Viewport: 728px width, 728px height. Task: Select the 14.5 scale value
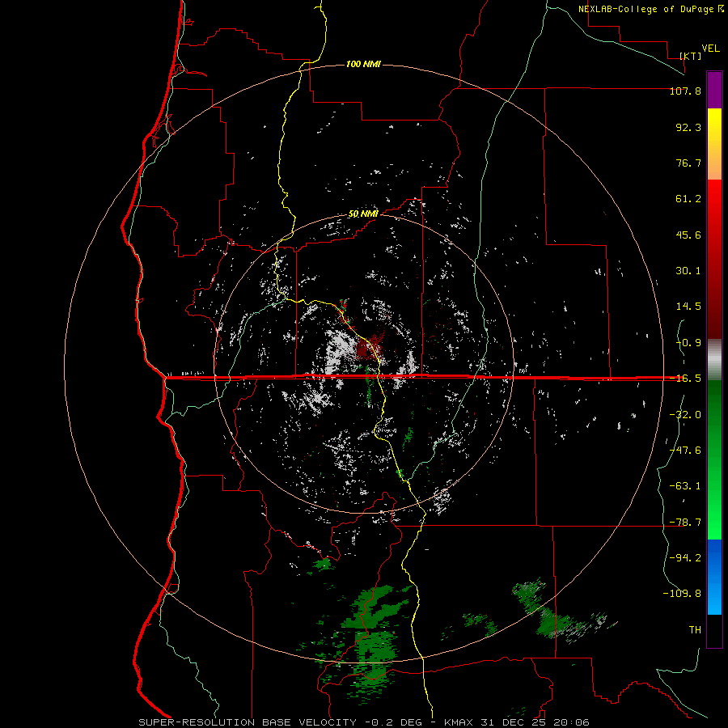click(688, 307)
